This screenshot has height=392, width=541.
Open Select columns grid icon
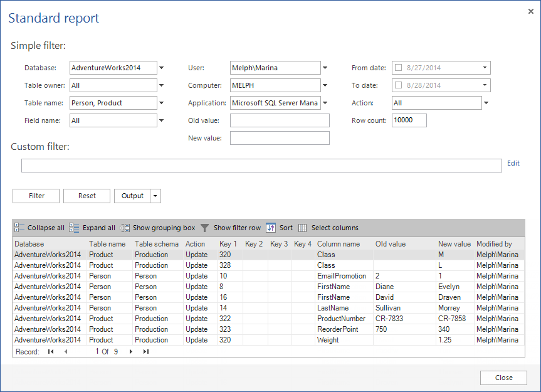tap(303, 228)
